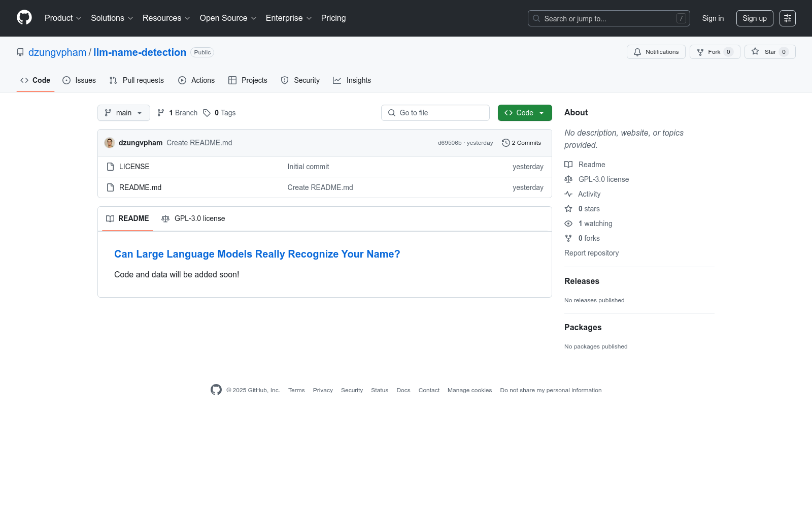This screenshot has width=812, height=508.
Task: Fork this repository
Action: point(715,52)
